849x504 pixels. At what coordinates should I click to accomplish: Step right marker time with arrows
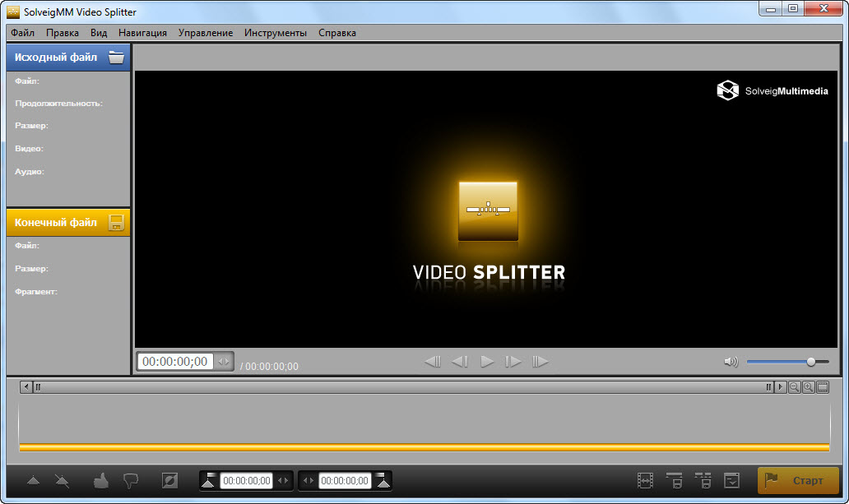click(308, 480)
